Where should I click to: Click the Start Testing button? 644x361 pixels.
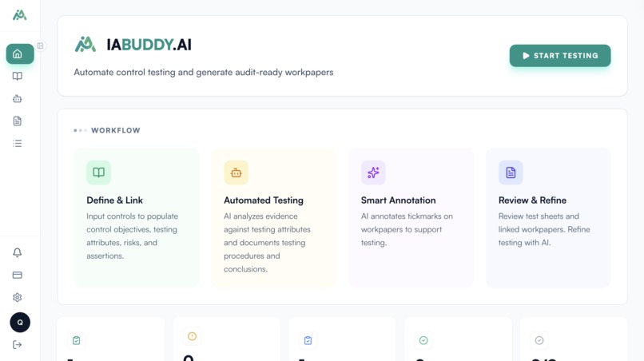[560, 55]
